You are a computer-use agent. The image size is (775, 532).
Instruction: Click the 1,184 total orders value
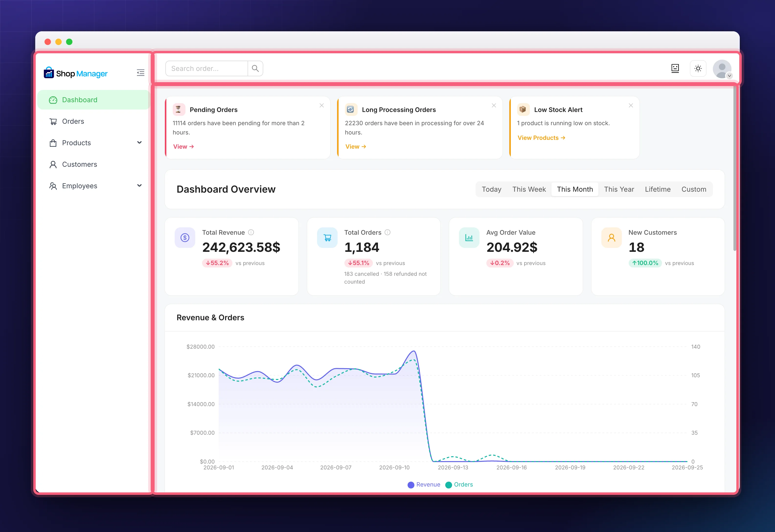362,247
